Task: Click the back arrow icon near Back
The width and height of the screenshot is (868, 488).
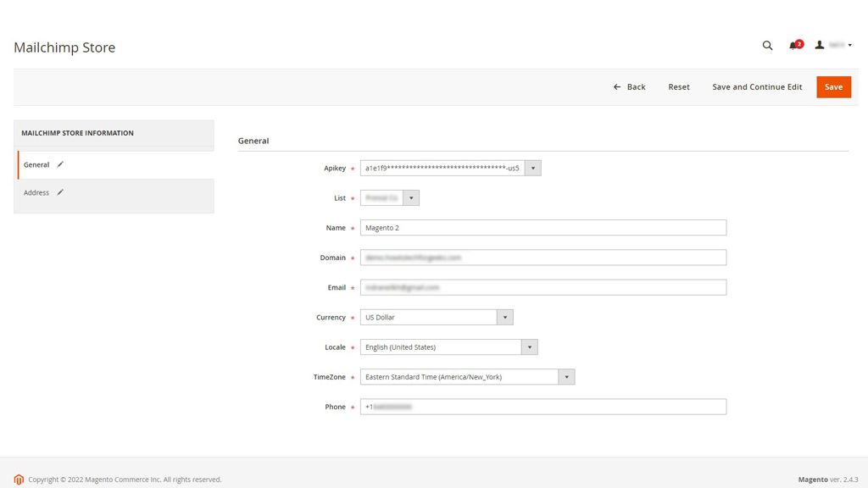Action: [x=616, y=86]
